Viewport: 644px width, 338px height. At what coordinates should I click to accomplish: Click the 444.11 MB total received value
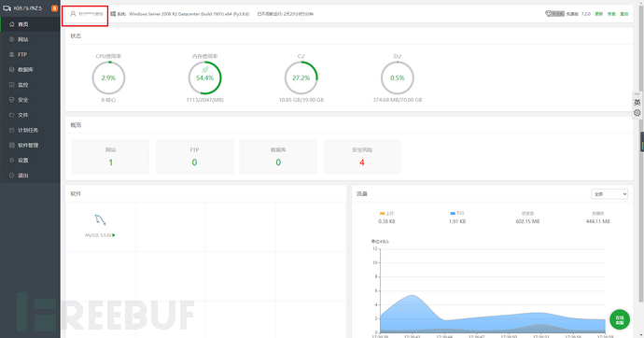[597, 221]
